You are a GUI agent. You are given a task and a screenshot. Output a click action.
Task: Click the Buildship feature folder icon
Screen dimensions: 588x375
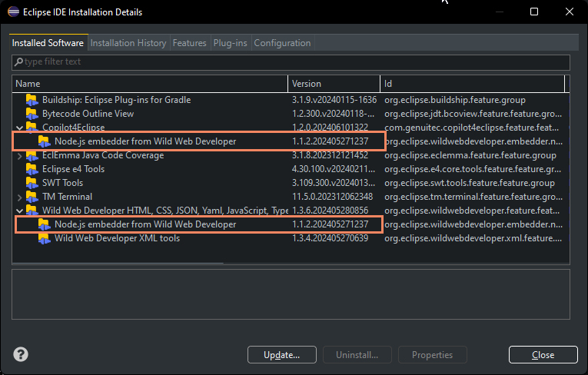point(32,100)
